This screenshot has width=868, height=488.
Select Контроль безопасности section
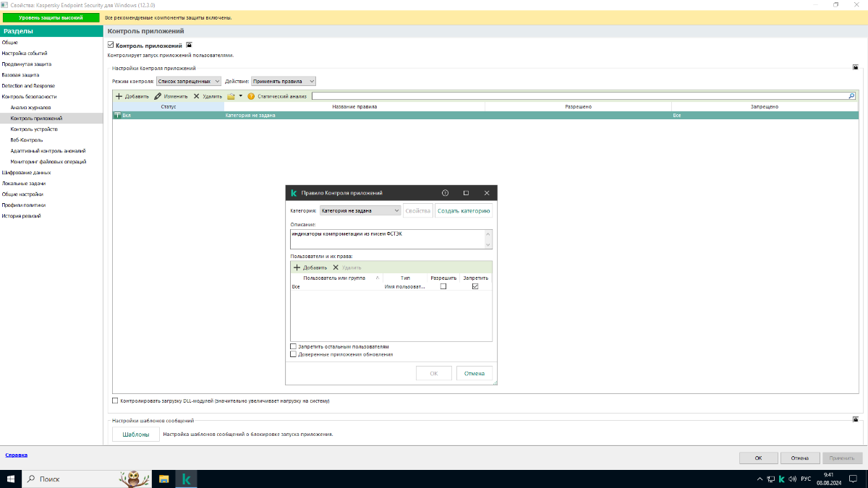[29, 96]
